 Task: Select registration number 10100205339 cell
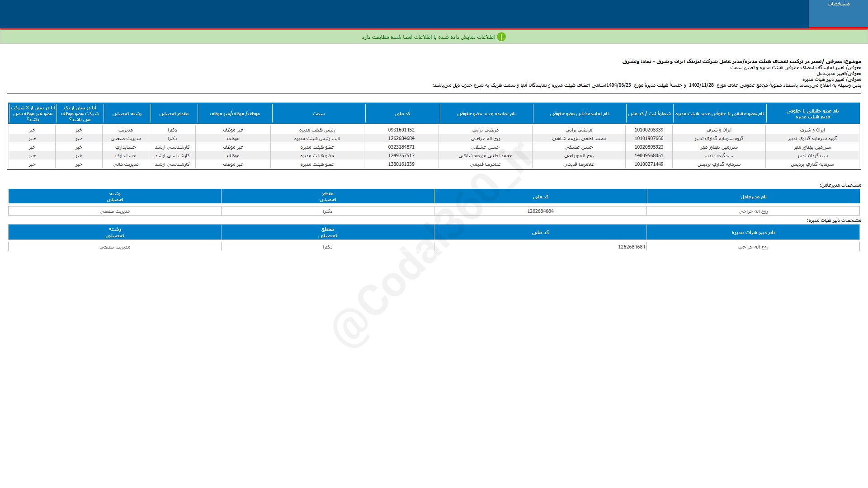click(649, 130)
